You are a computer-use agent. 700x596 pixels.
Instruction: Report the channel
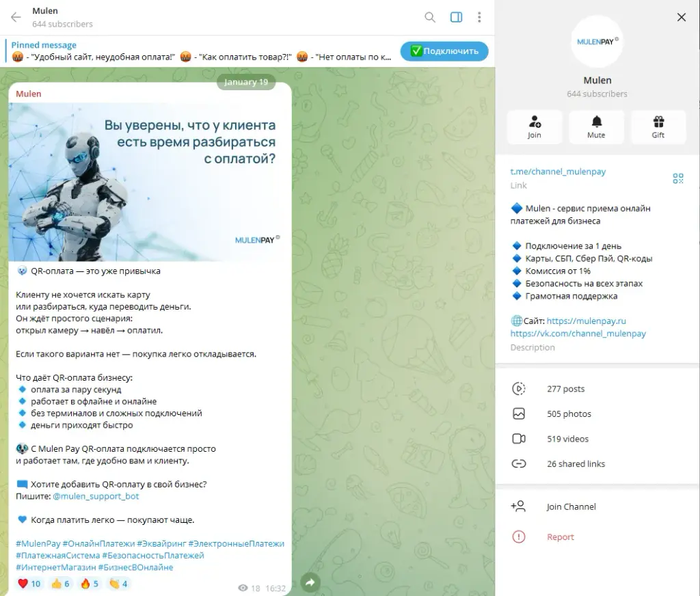(597, 537)
